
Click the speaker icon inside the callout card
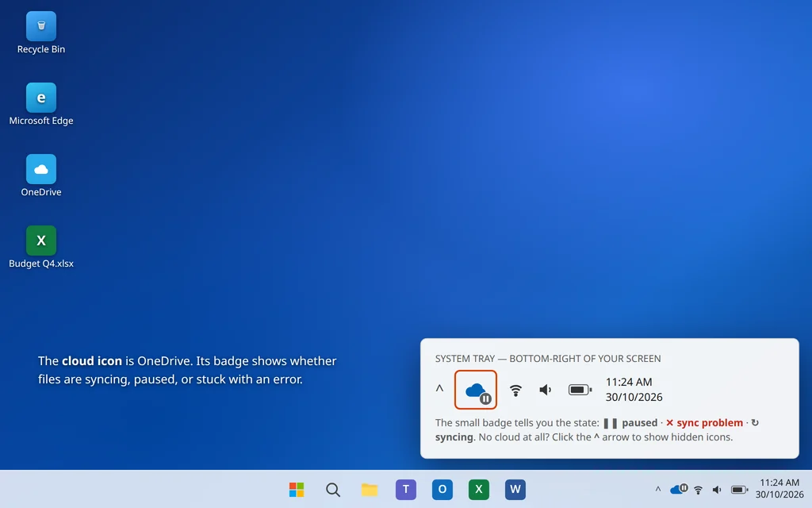[546, 390]
